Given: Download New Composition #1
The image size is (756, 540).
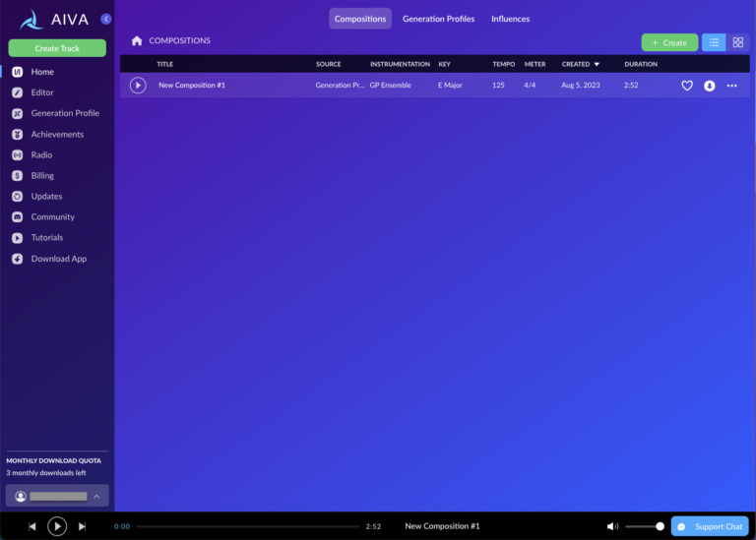Looking at the screenshot, I should coord(710,86).
